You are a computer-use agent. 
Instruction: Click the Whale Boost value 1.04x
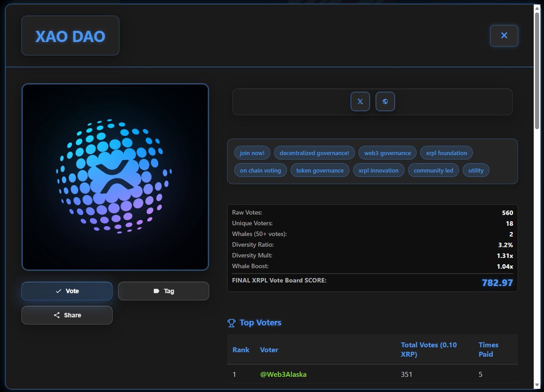(x=505, y=266)
